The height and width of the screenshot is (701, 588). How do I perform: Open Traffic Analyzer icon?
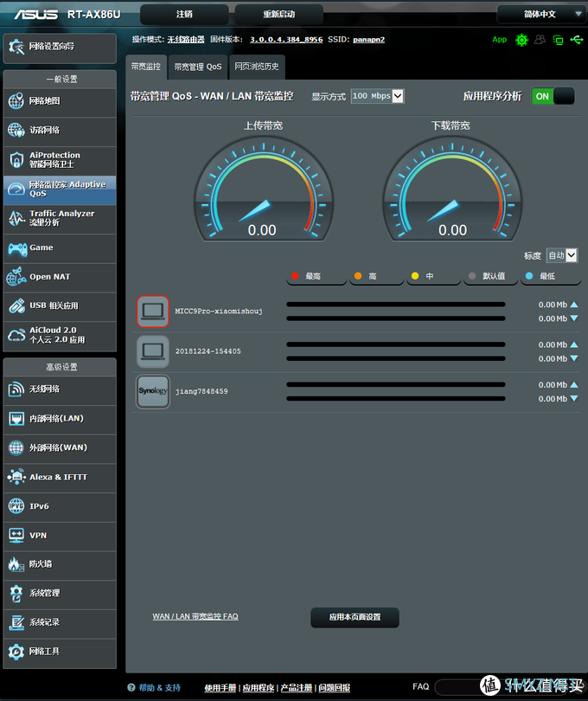[x=16, y=218]
